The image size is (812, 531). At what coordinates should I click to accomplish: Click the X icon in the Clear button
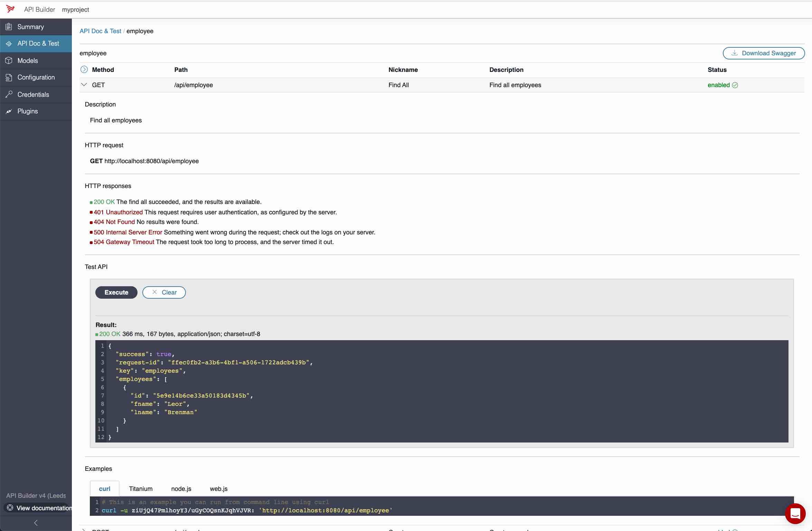coord(154,292)
